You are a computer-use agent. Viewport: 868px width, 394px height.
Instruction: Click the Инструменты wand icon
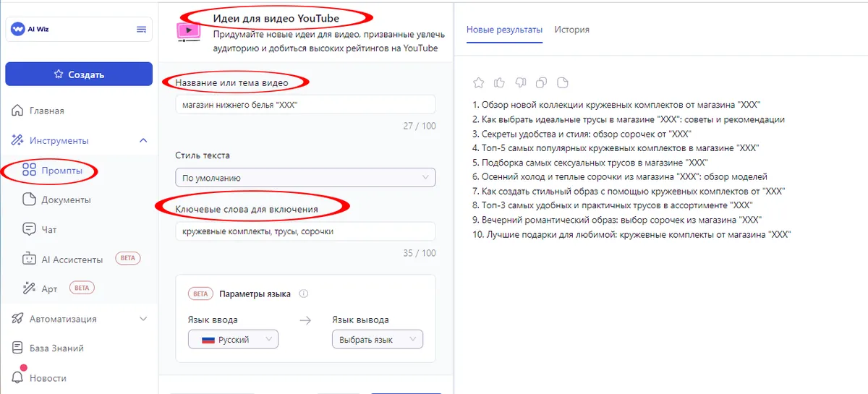(x=18, y=140)
